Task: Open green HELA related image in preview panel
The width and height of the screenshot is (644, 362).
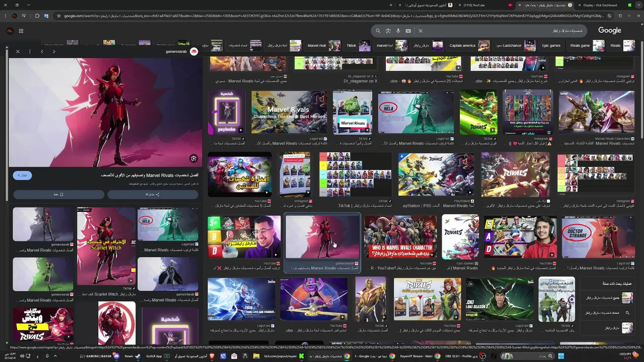Action: point(168,224)
